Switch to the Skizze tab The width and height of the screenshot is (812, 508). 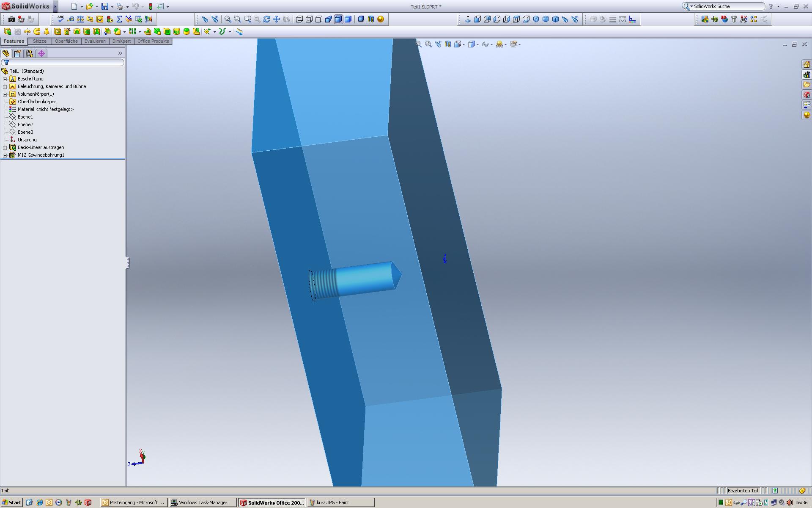click(40, 41)
